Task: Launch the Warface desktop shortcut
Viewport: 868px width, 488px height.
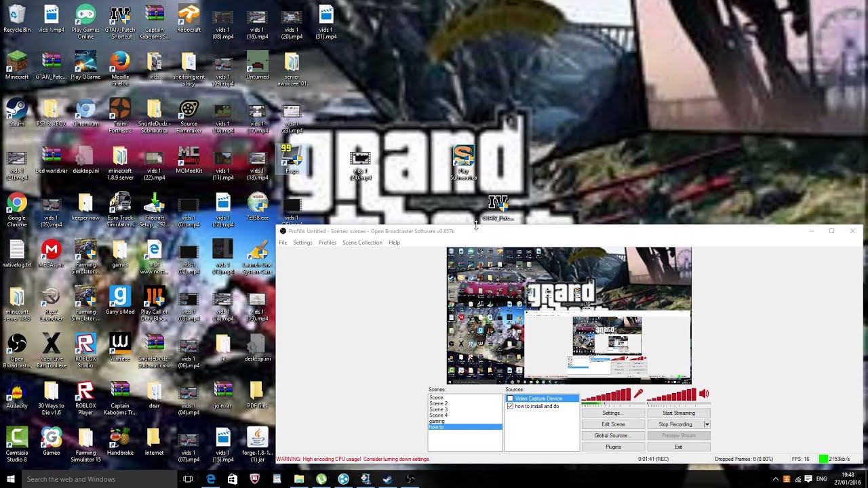Action: (120, 347)
